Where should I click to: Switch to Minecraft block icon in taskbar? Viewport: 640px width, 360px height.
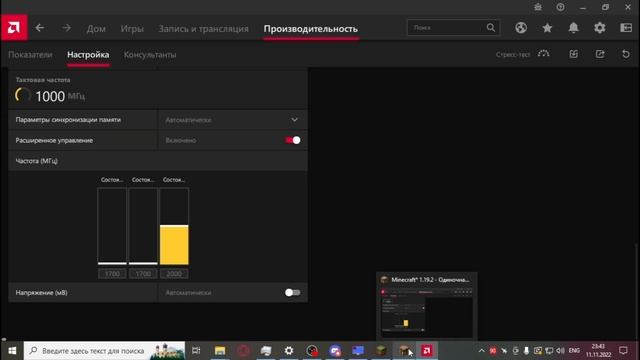click(x=381, y=351)
